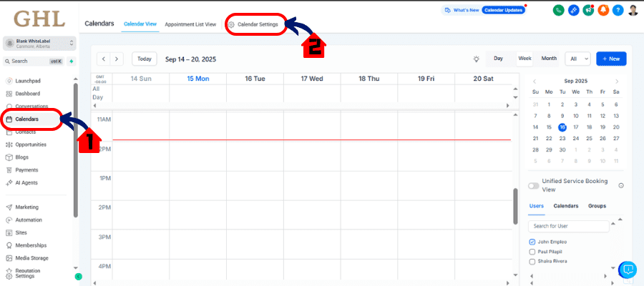The image size is (644, 286).
Task: Click the Calendar Updates badge
Action: click(x=504, y=10)
